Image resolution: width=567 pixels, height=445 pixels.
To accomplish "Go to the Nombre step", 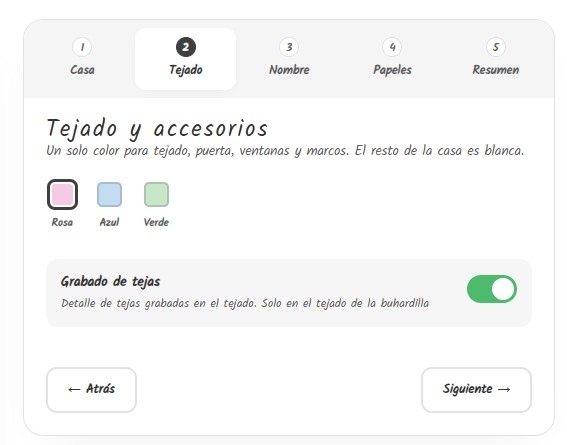I will pyautogui.click(x=289, y=59).
